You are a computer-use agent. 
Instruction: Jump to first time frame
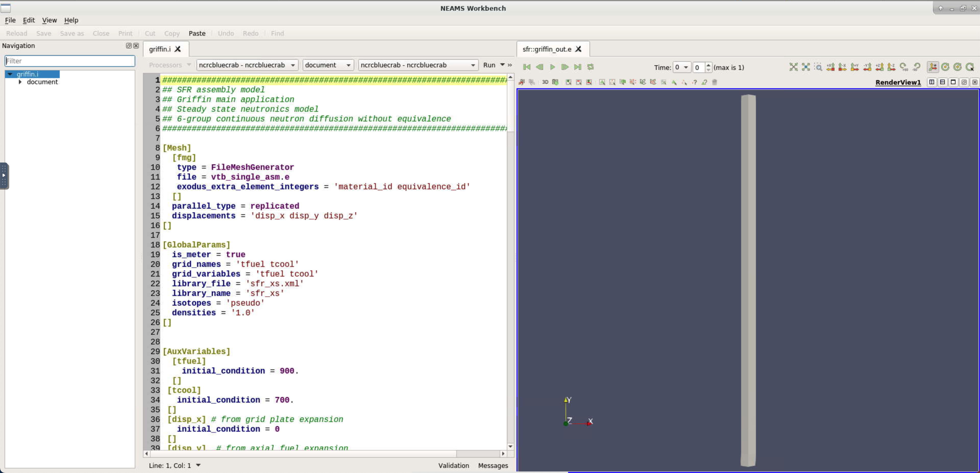pos(527,67)
